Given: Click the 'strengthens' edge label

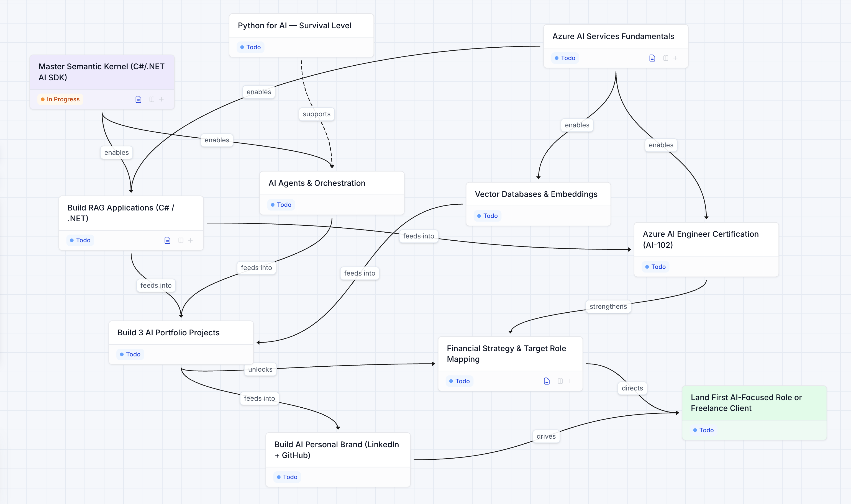Looking at the screenshot, I should 608,306.
